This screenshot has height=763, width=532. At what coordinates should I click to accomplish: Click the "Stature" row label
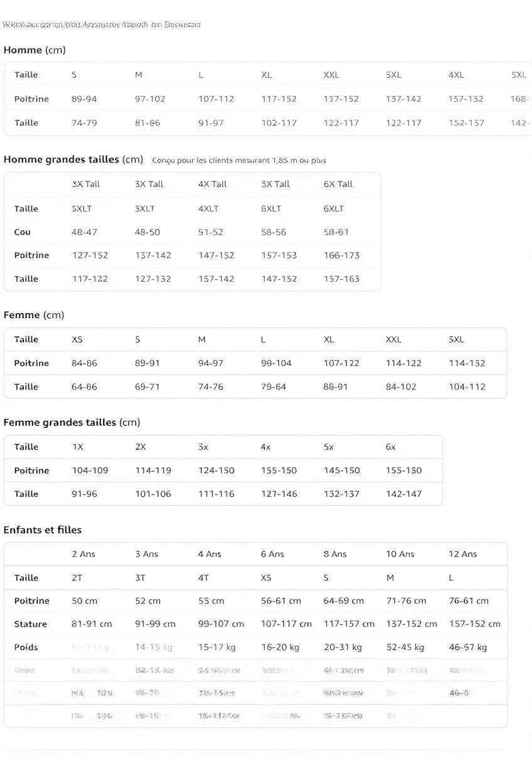(31, 624)
